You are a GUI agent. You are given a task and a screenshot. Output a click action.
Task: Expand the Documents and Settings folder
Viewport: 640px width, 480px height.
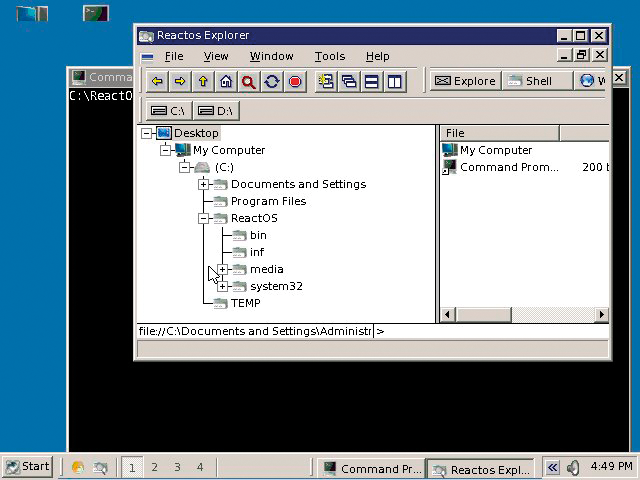(203, 184)
